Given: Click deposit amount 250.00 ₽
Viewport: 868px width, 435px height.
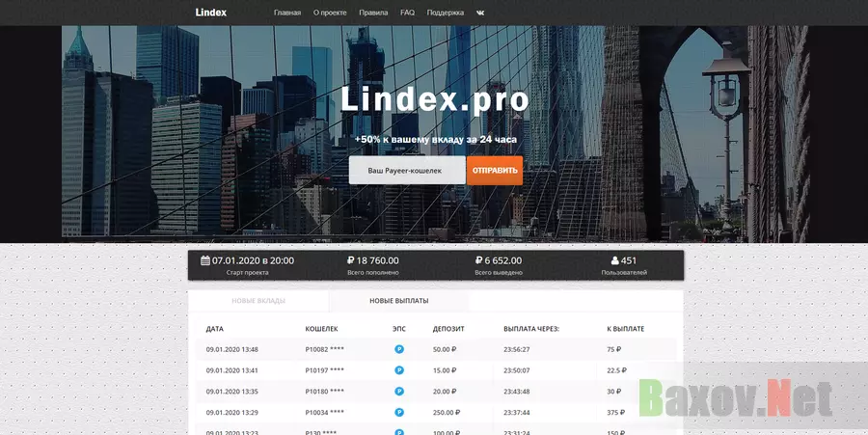Looking at the screenshot, I should click(x=447, y=412).
